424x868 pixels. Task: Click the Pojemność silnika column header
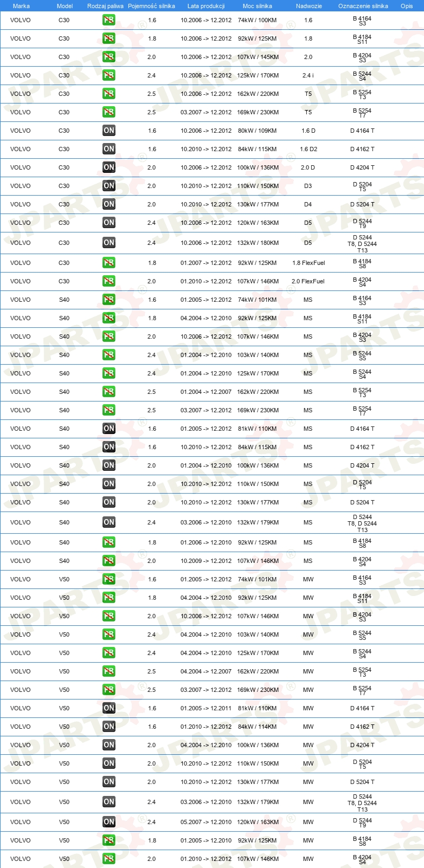151,6
